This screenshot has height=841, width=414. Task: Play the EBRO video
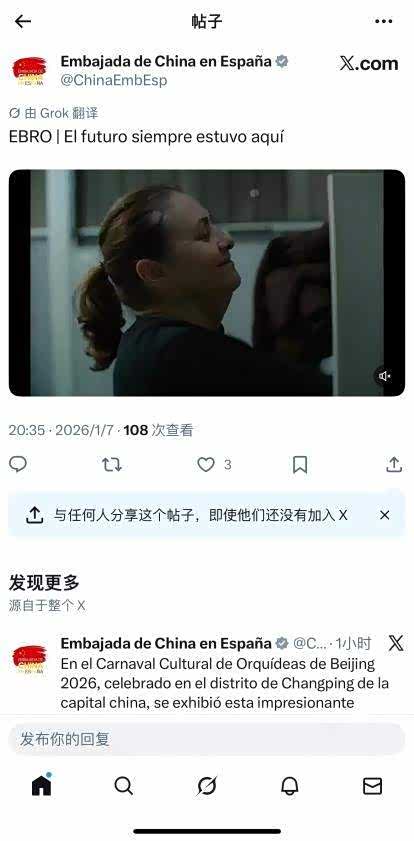point(206,283)
